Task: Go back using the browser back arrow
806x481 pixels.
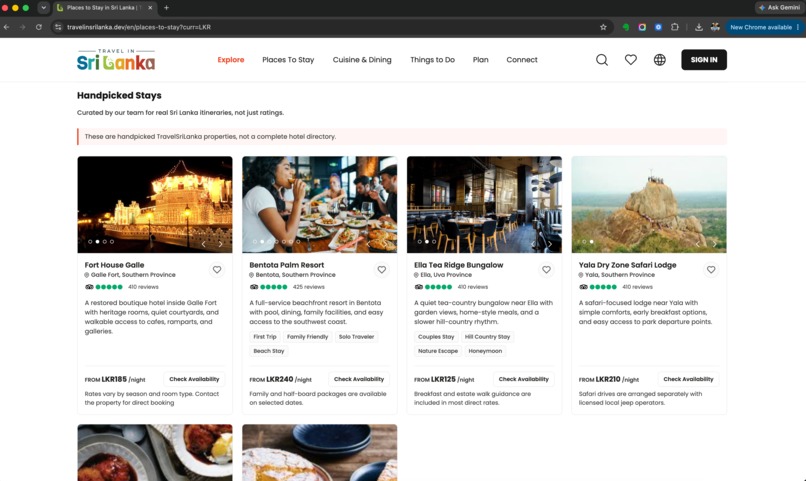Action: [7, 27]
